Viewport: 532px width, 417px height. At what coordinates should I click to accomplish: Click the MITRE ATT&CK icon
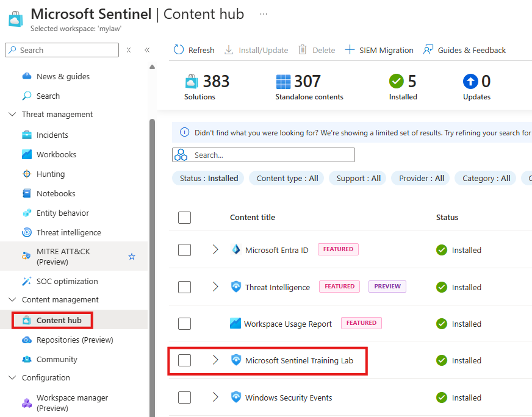[26, 256]
